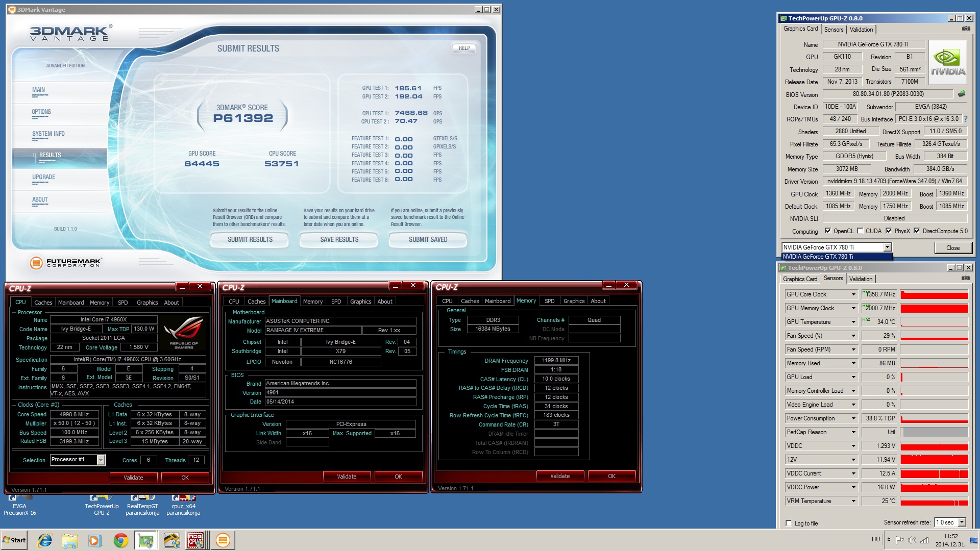Open the GPU Core Clock sensor dropdown

point(853,294)
